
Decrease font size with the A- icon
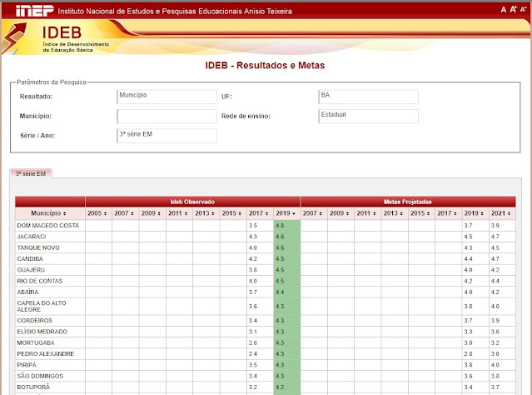tap(523, 9)
